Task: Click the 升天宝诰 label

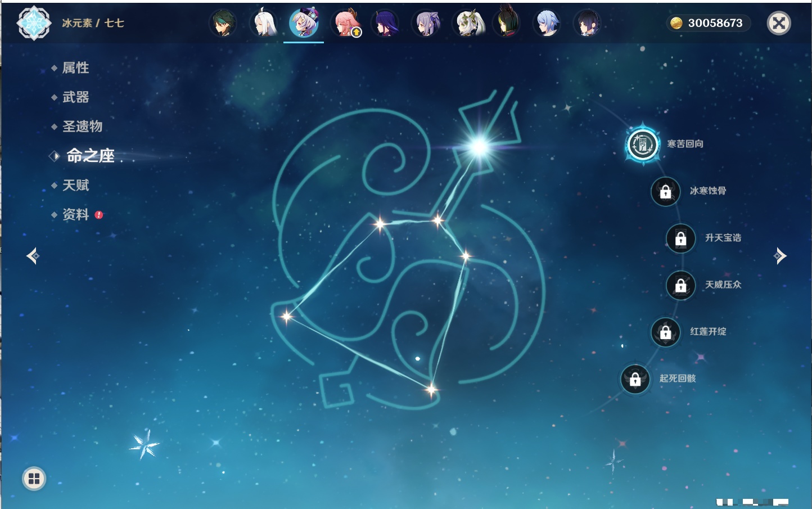Action: pos(723,238)
